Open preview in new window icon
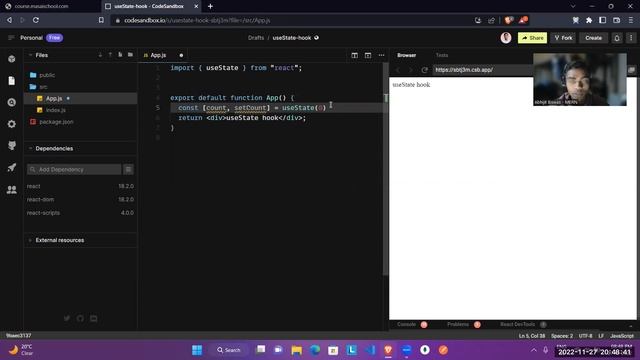Screen dimensions: 640x360 click(x=631, y=70)
